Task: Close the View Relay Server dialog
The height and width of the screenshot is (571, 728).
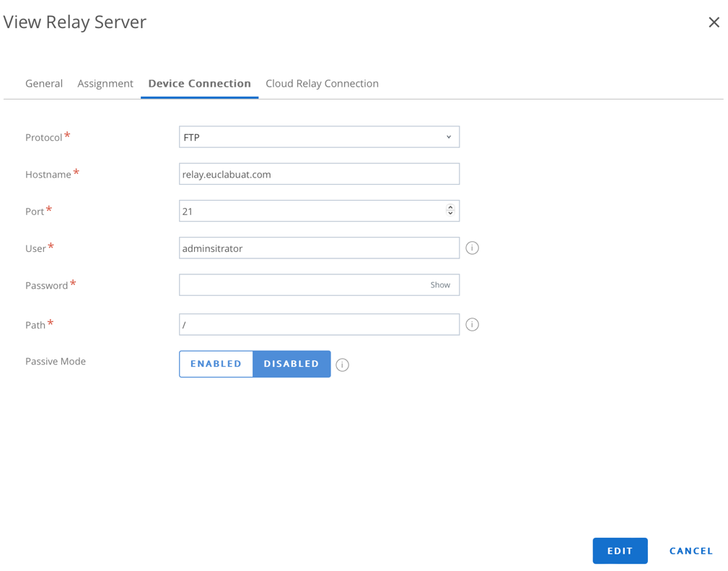Action: 714,22
